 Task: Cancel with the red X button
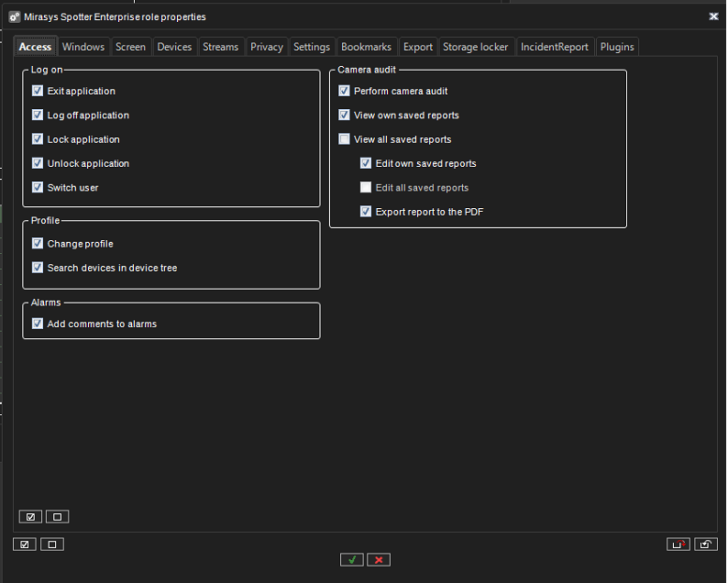[379, 559]
